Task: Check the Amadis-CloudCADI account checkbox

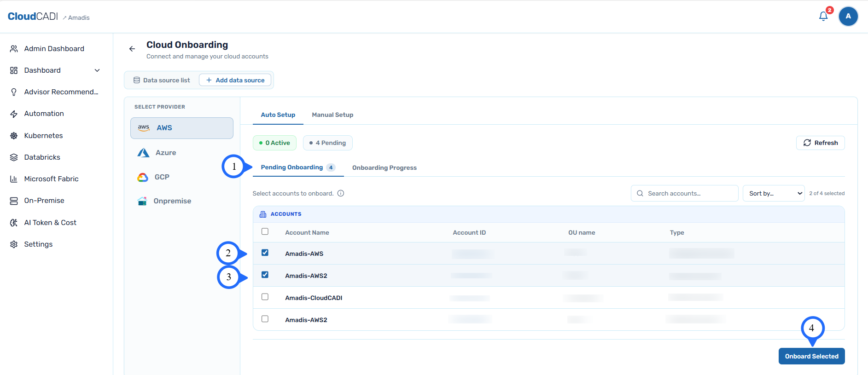Action: click(265, 297)
